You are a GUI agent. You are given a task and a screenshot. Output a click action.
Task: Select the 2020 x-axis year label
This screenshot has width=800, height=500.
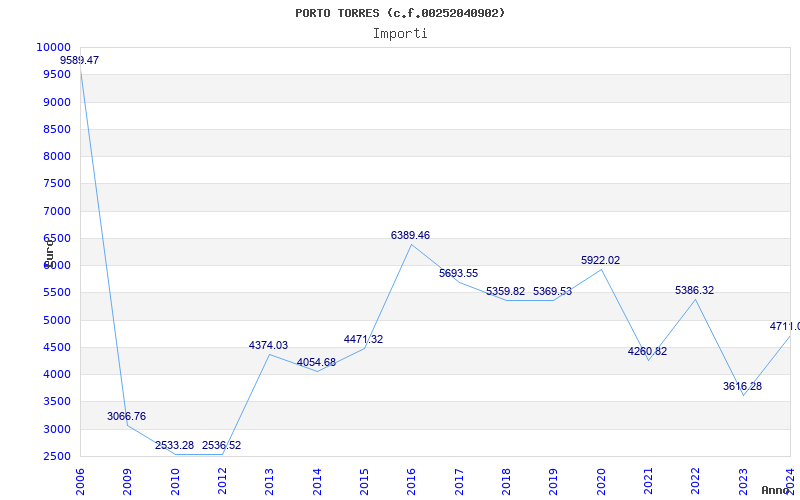click(601, 482)
